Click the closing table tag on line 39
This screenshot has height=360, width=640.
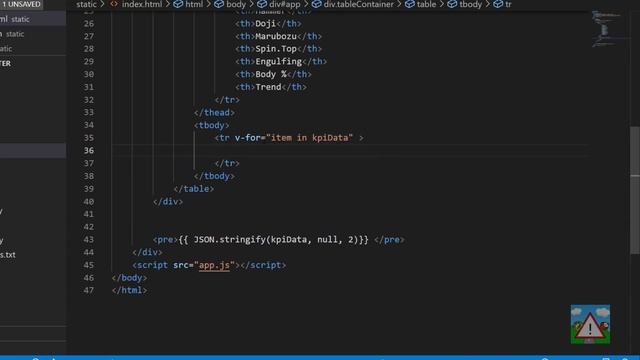tap(193, 189)
